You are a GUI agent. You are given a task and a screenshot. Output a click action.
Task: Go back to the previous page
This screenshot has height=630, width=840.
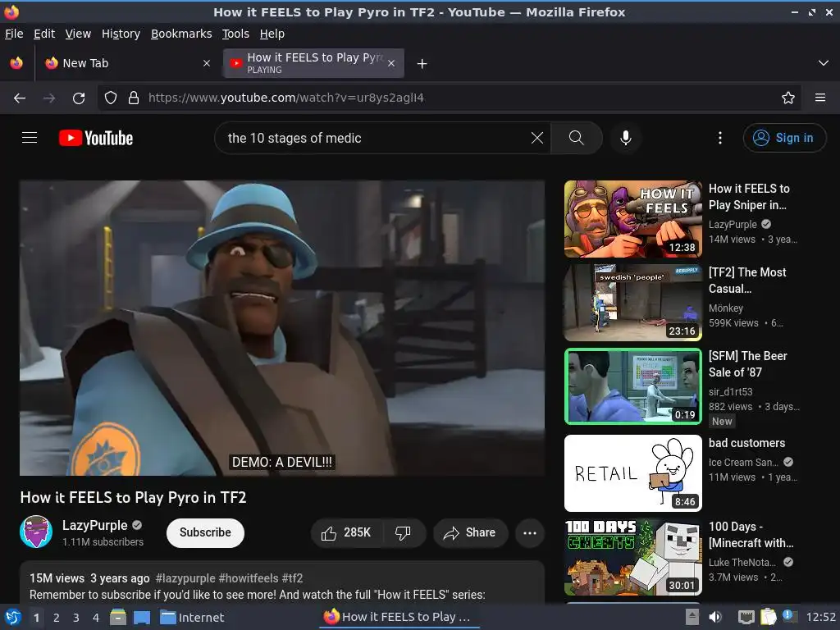pos(20,98)
